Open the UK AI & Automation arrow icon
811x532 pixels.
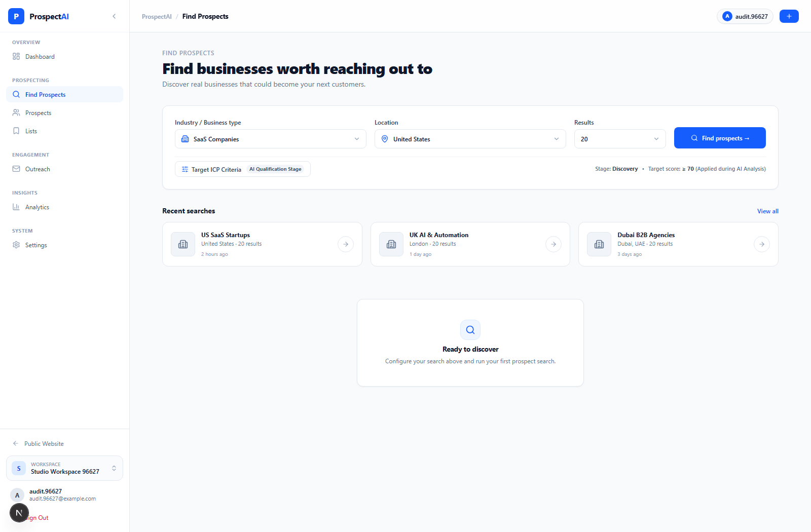554,244
